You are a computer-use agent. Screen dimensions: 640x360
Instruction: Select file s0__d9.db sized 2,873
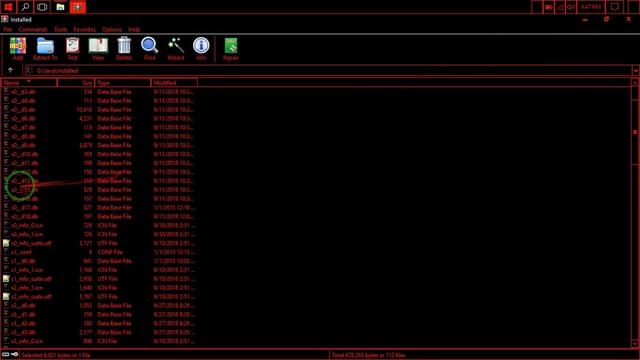click(23, 145)
